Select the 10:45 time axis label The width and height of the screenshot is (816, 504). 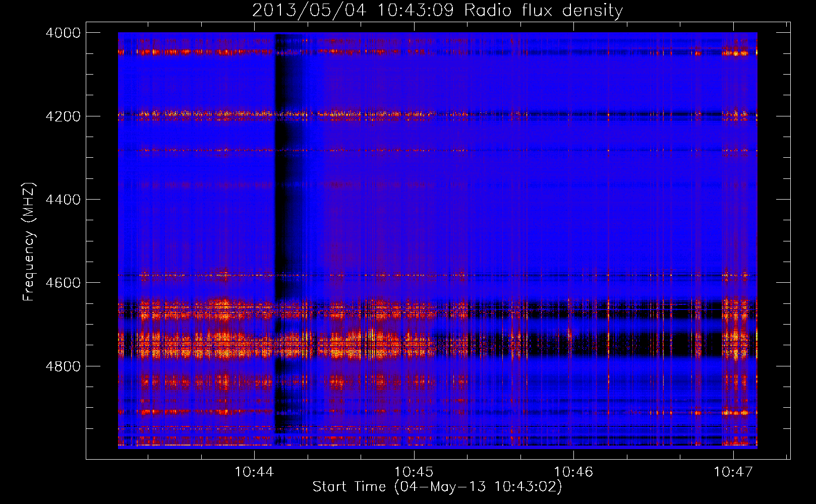(414, 472)
